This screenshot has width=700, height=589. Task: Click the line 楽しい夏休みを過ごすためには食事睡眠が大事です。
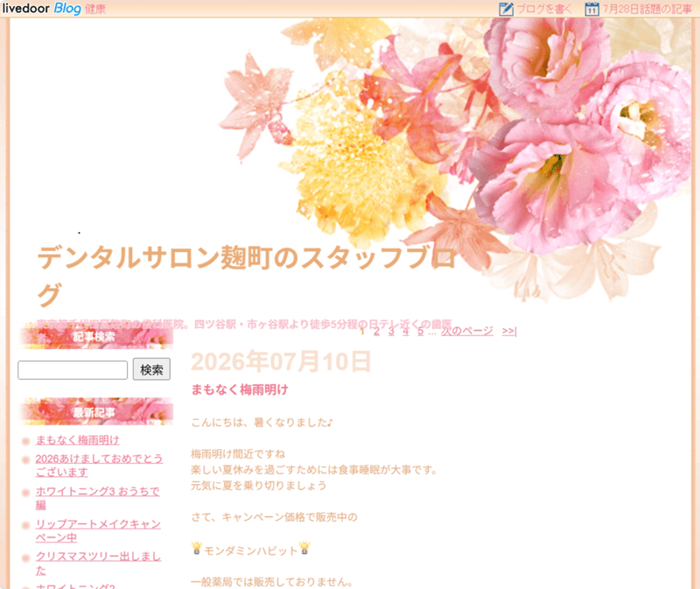click(x=314, y=470)
